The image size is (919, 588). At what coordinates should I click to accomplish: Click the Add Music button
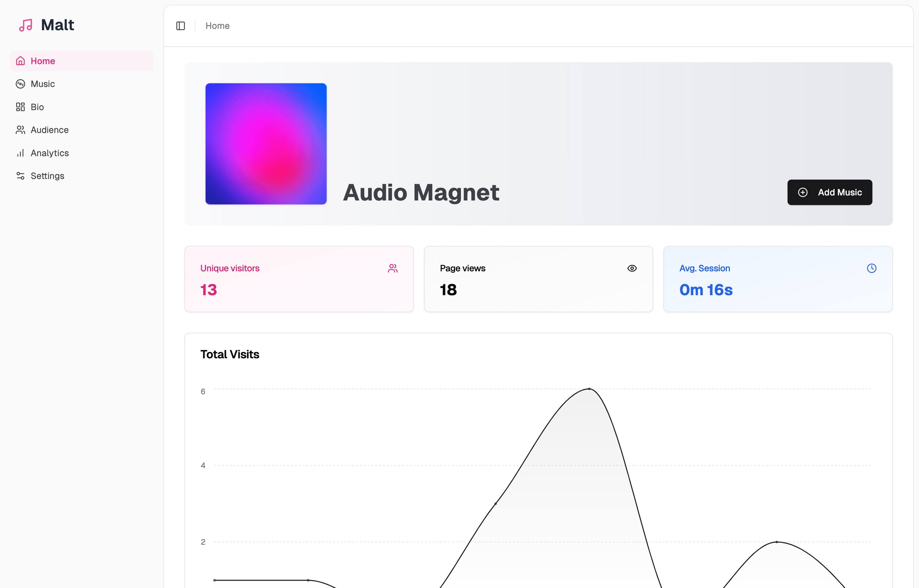(830, 192)
